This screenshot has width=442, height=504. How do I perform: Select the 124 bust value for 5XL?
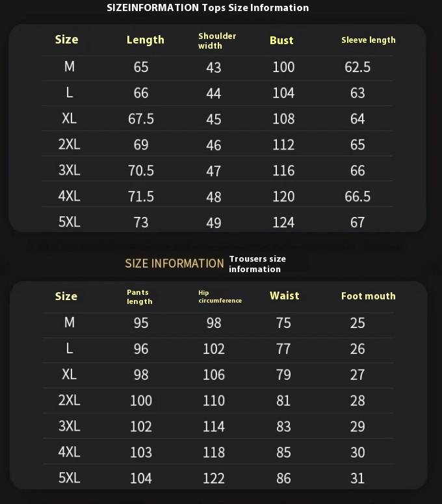click(x=283, y=222)
